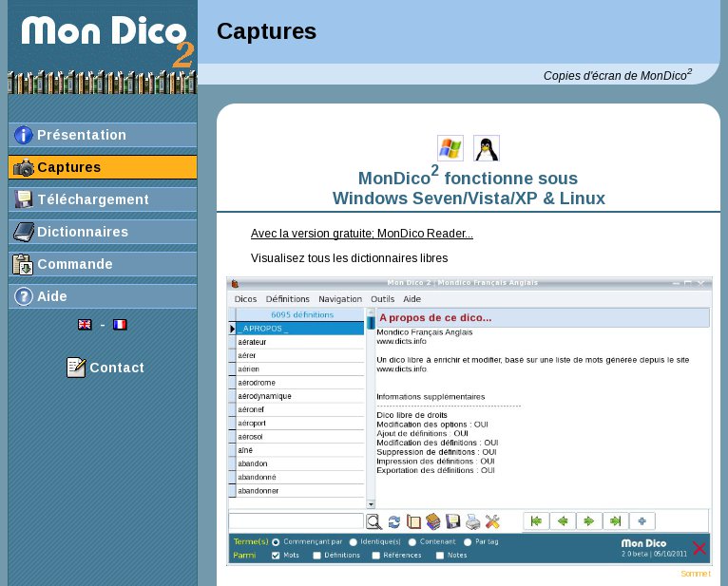Select the word aérosol

tap(300, 437)
